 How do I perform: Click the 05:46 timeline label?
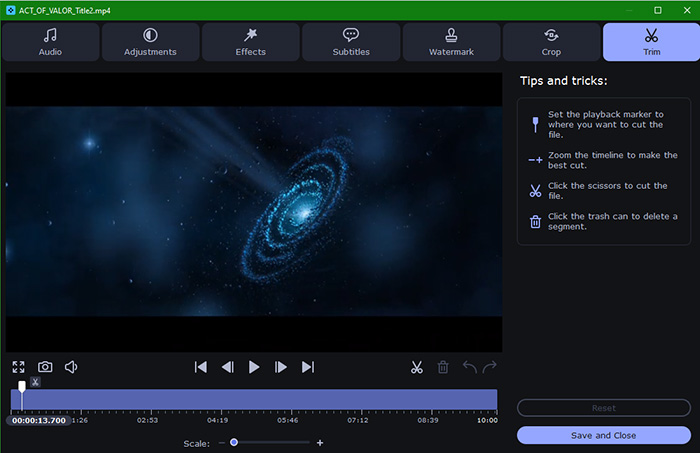288,420
